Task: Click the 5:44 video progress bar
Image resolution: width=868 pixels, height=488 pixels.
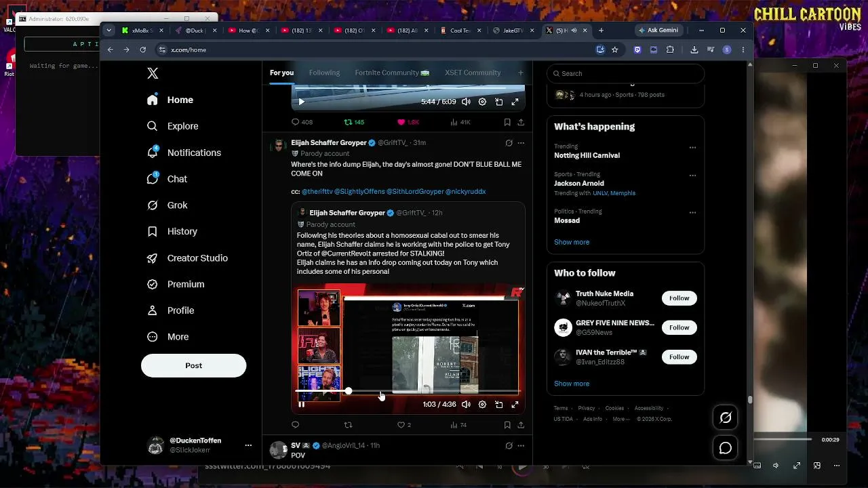Action: (x=408, y=87)
